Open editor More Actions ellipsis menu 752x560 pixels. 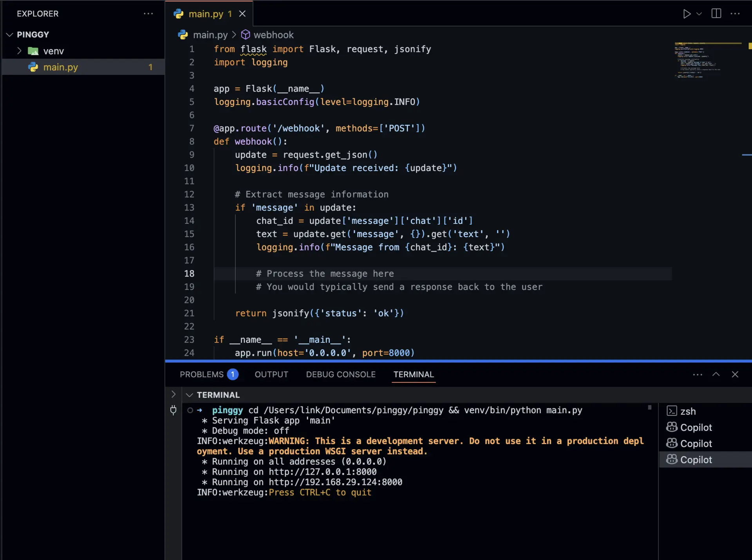(x=735, y=14)
